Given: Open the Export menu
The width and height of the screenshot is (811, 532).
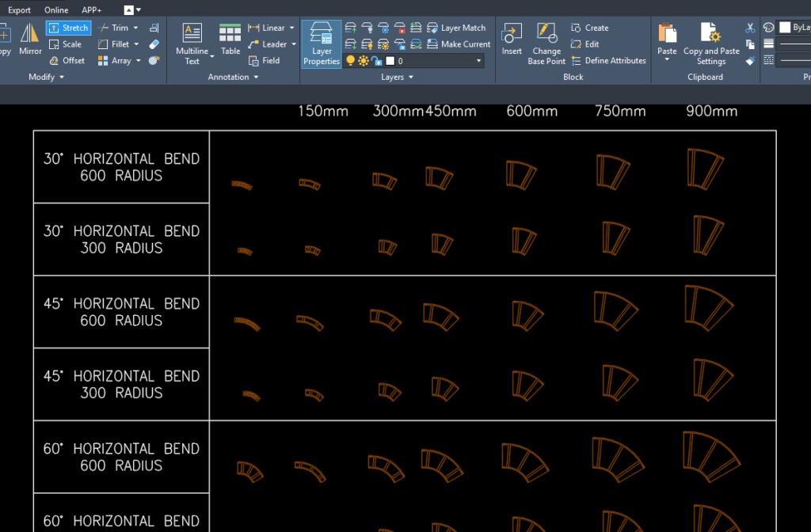Looking at the screenshot, I should pos(19,9).
